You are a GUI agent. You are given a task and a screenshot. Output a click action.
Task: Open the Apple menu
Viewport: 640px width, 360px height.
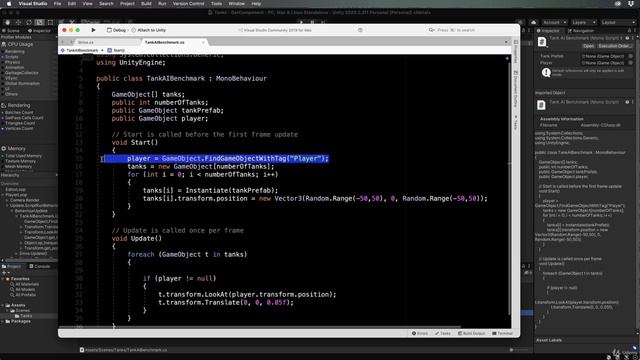pyautogui.click(x=9, y=4)
